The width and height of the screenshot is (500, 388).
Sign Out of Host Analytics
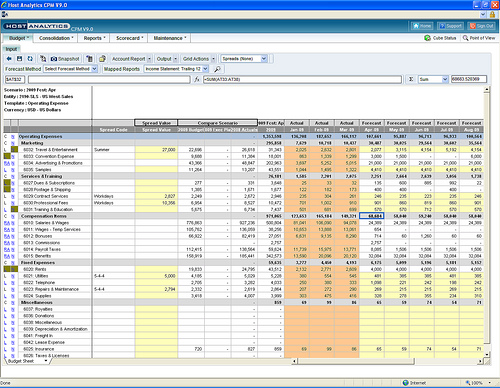pyautogui.click(x=481, y=26)
